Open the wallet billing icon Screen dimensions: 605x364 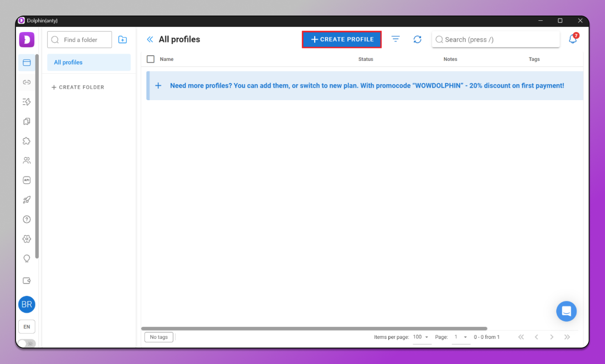click(x=27, y=281)
